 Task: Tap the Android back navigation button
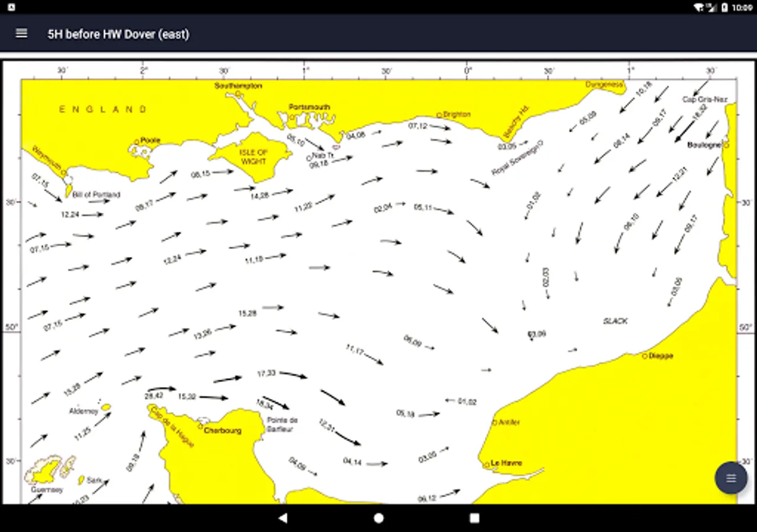point(283,518)
